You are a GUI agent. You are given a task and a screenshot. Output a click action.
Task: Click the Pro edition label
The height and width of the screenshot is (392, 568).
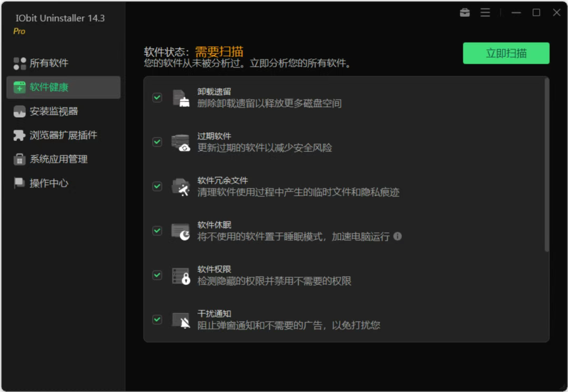pos(19,32)
